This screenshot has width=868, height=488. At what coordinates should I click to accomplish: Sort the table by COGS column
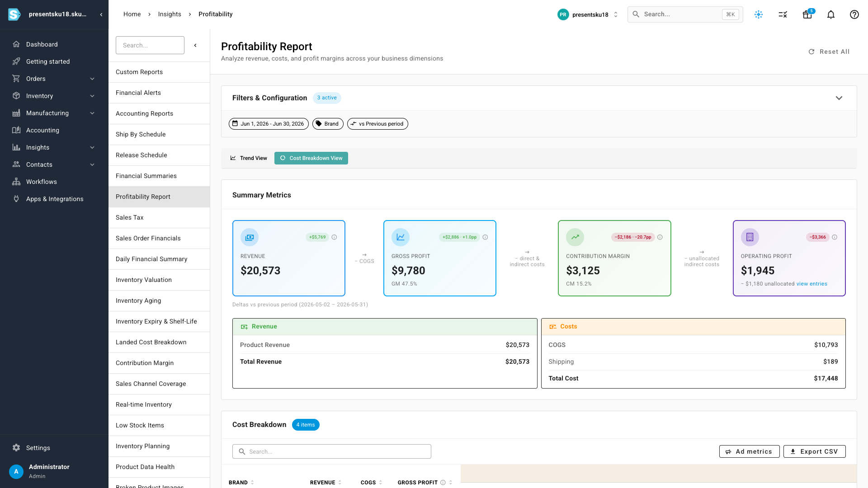372,483
